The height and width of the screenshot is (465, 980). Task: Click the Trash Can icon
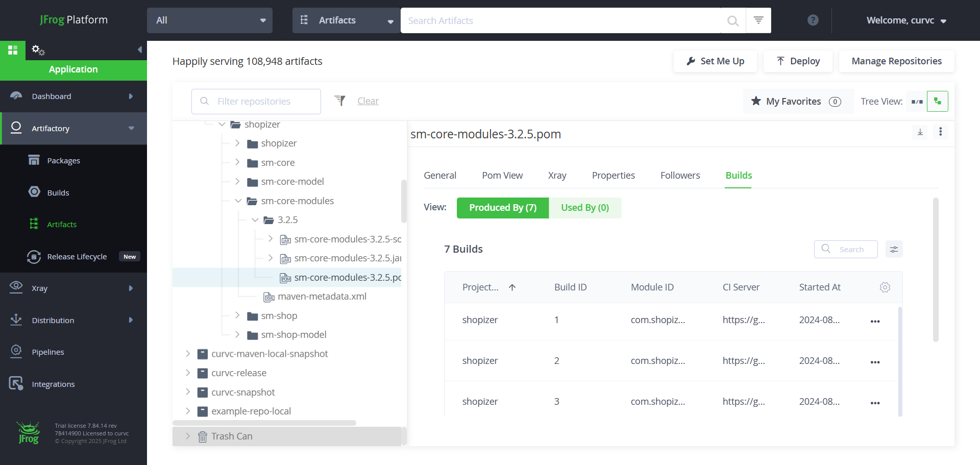(x=203, y=437)
